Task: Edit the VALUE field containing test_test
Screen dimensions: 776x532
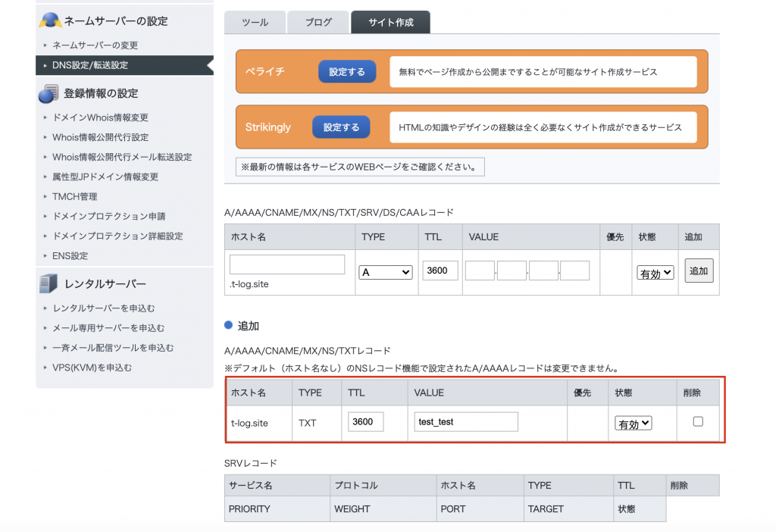Action: (466, 421)
